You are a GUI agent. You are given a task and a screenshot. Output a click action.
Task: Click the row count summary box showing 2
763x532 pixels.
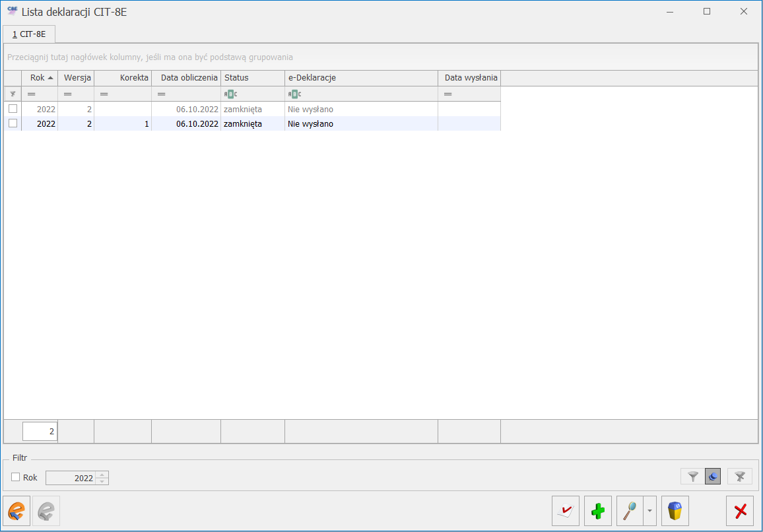40,431
